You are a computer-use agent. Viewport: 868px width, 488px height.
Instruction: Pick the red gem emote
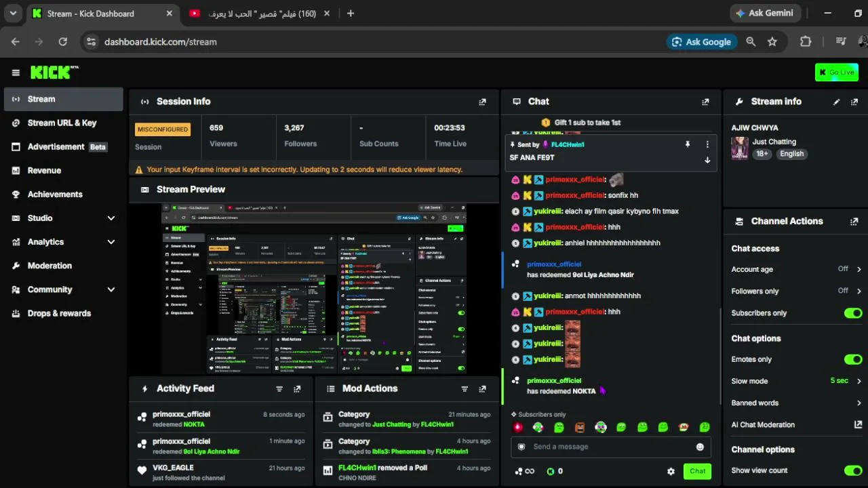pyautogui.click(x=518, y=427)
